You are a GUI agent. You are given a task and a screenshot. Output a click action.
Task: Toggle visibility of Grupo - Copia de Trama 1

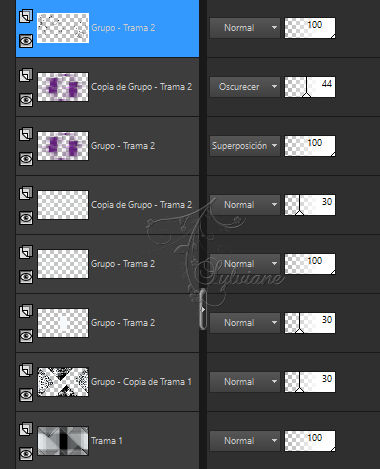click(x=26, y=395)
